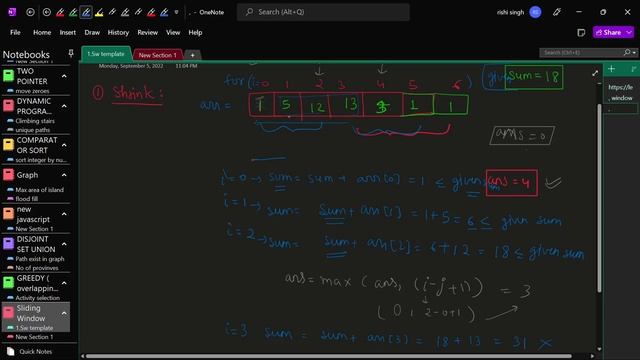Click the plus tab to create a section
This screenshot has height=360, width=640.
[192, 55]
